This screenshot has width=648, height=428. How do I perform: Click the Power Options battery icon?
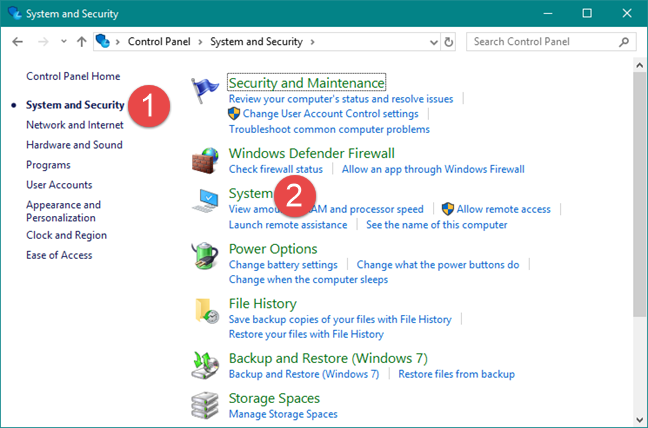pos(205,256)
